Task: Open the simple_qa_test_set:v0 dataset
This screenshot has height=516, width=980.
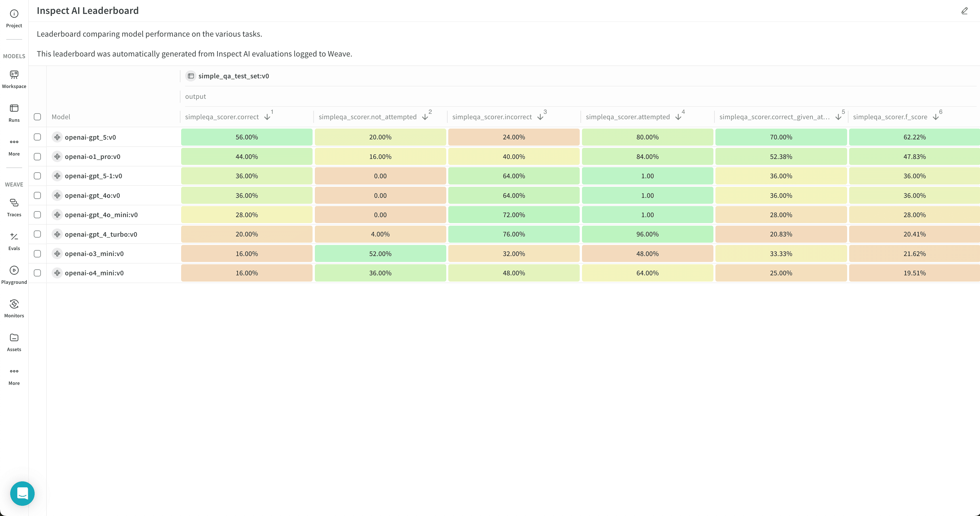Action: coord(233,76)
